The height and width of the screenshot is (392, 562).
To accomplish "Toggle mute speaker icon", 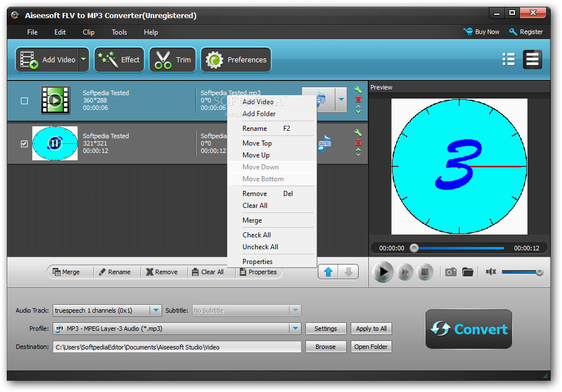I will coord(491,272).
